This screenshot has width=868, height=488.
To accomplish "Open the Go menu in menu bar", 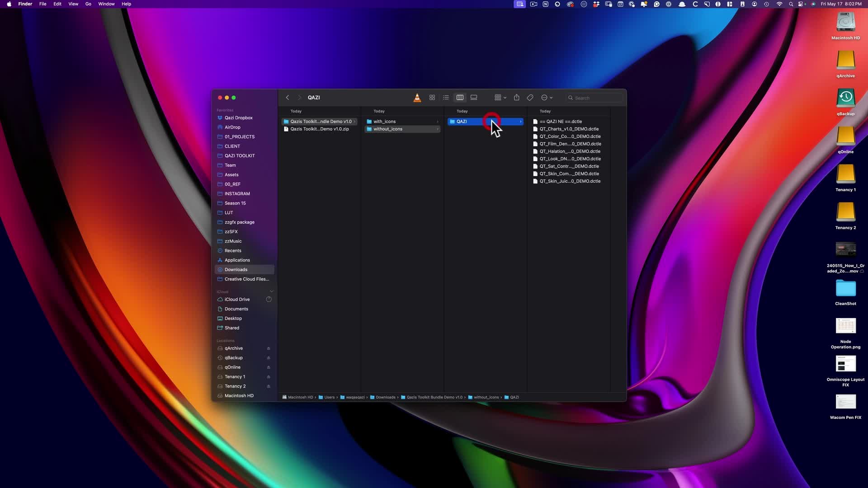I will [x=88, y=4].
